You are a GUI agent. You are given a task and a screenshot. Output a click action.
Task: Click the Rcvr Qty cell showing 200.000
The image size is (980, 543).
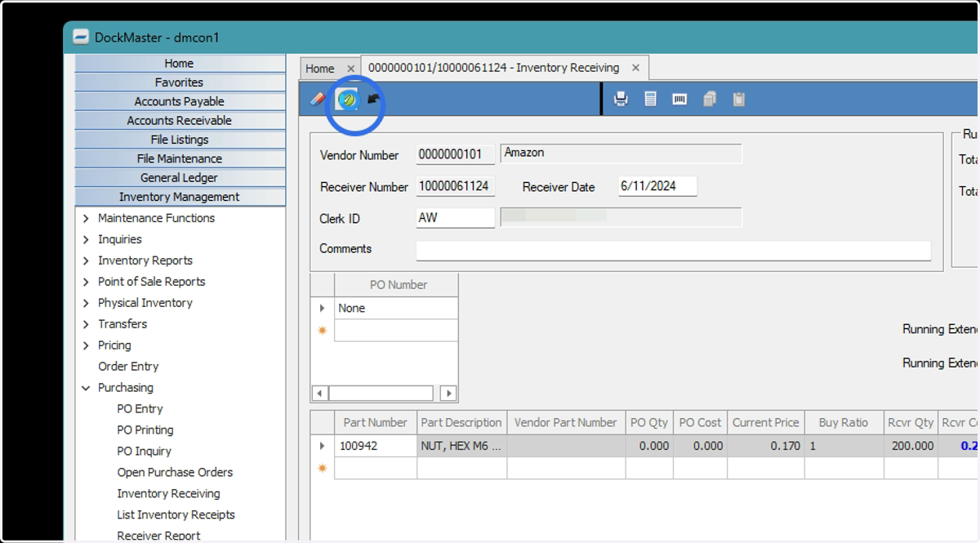click(911, 447)
